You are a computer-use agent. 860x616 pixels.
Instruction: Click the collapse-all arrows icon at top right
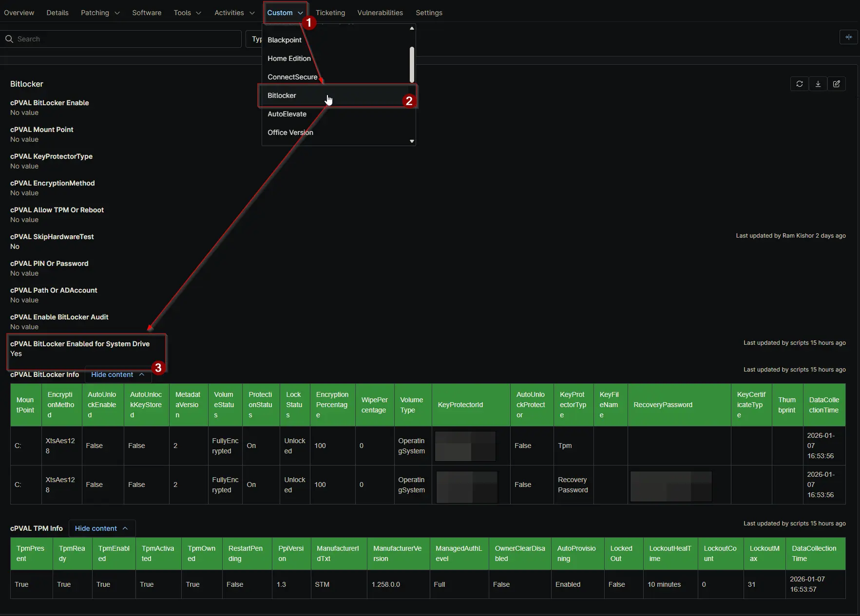tap(848, 37)
